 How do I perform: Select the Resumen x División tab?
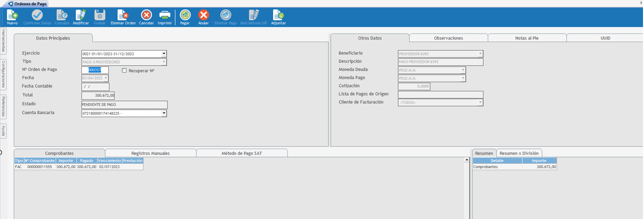pos(519,153)
